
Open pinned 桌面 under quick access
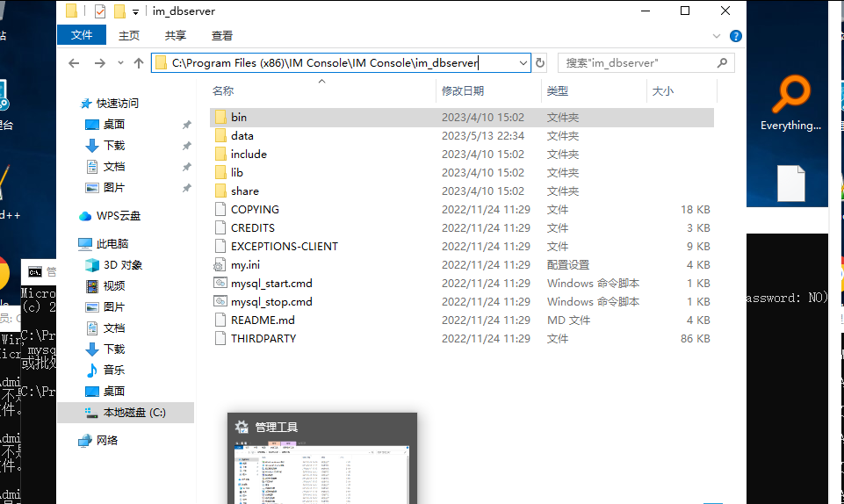[113, 125]
